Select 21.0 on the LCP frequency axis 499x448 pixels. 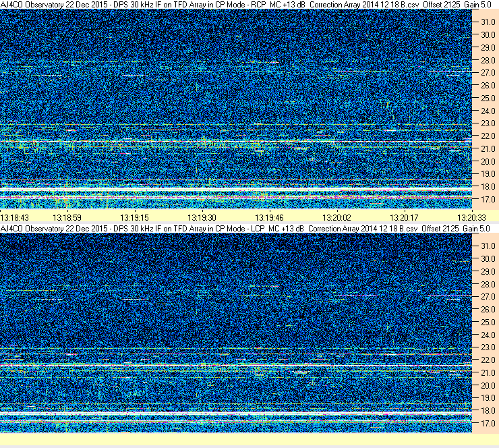click(x=488, y=373)
